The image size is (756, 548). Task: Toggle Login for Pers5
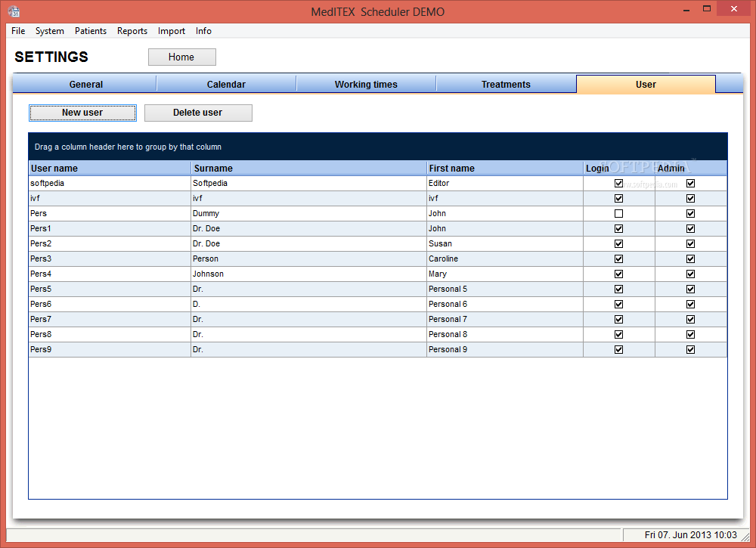[x=618, y=289]
